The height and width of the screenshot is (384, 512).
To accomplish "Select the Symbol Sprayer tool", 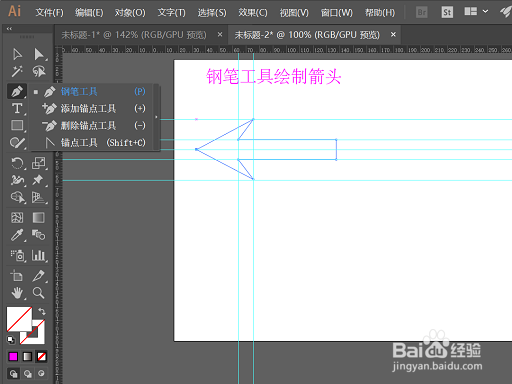I will (18, 256).
